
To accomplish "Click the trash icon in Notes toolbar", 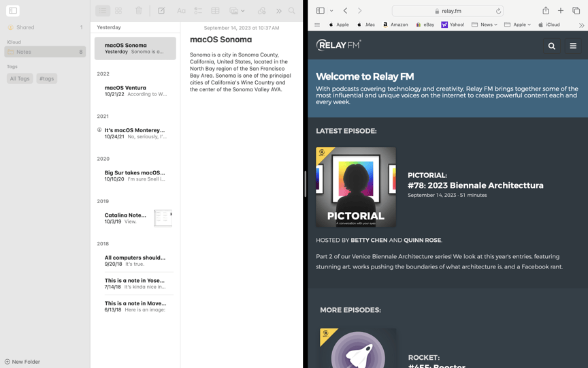I will coord(139,11).
